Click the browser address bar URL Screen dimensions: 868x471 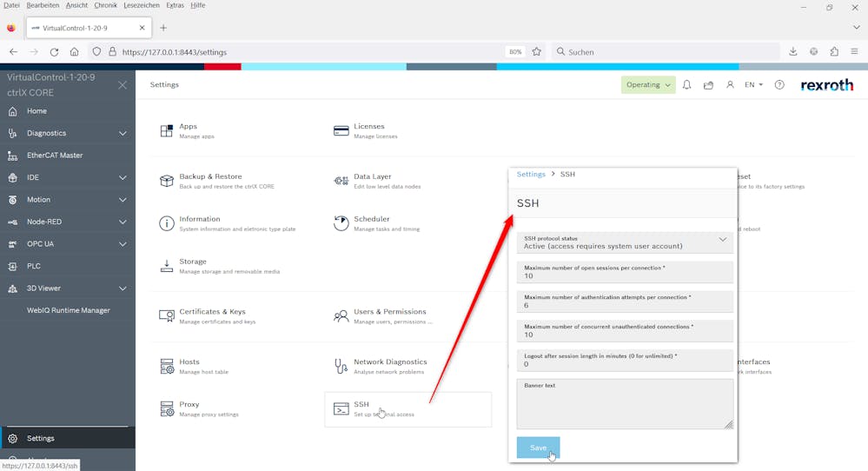(x=175, y=52)
